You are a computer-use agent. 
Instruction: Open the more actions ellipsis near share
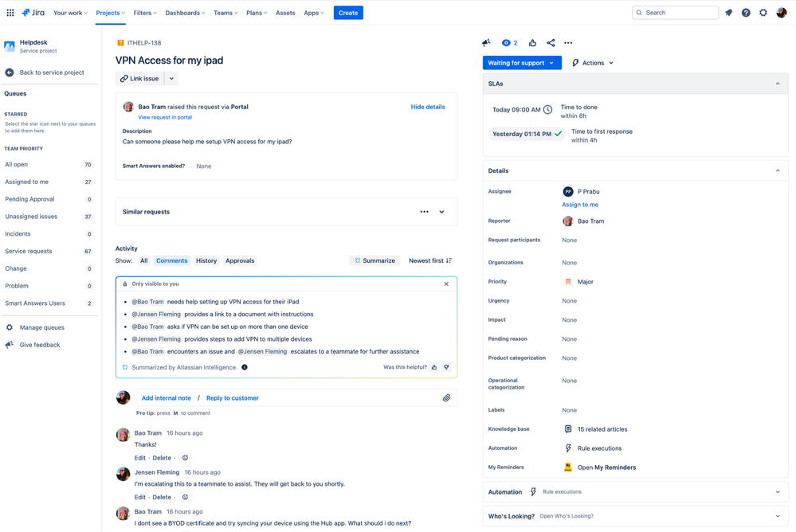coord(568,43)
